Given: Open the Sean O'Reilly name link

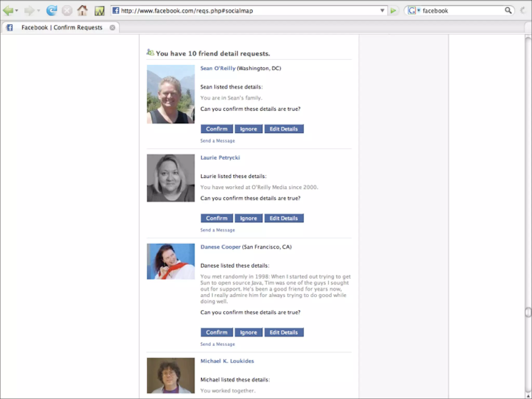Looking at the screenshot, I should [x=218, y=68].
